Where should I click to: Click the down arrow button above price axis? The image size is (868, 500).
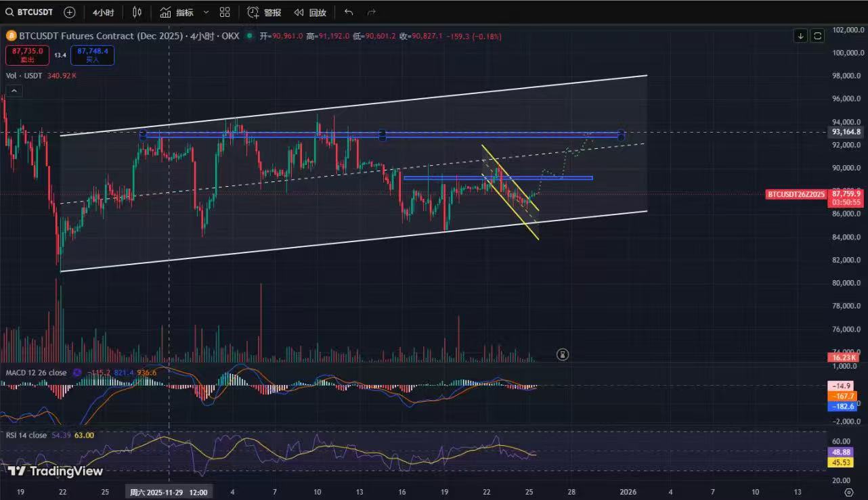click(x=801, y=36)
